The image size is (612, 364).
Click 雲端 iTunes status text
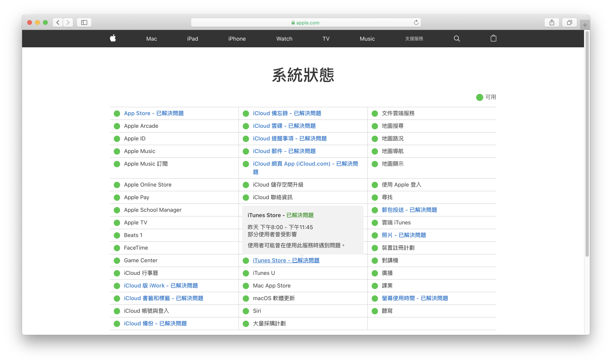tap(396, 222)
